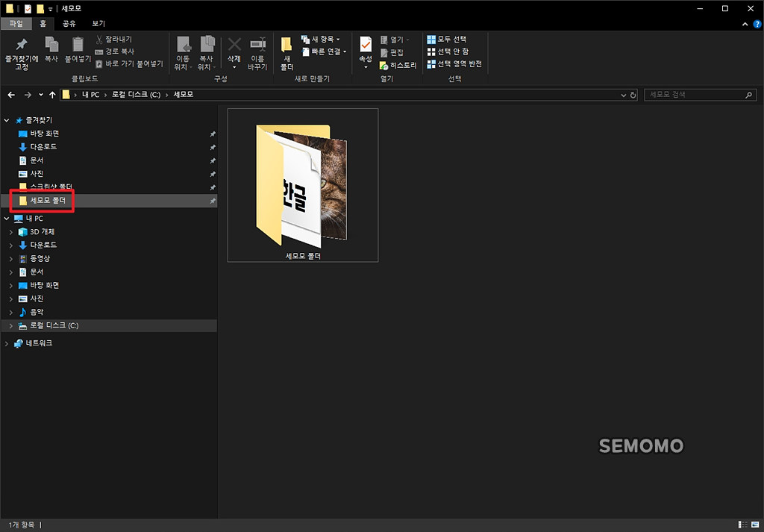Open recent locations dropdown beside forward arrow
Image resolution: width=764 pixels, height=532 pixels.
tap(41, 95)
